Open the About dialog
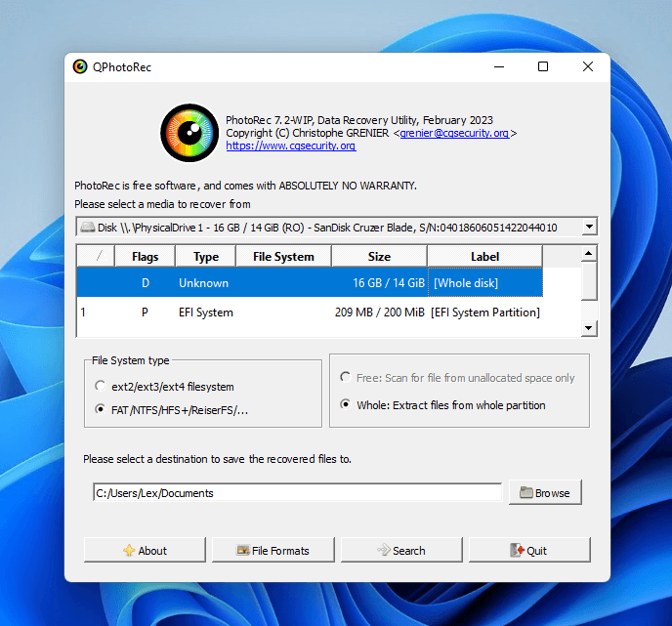Viewport: 672px width, 626px height. pos(145,550)
